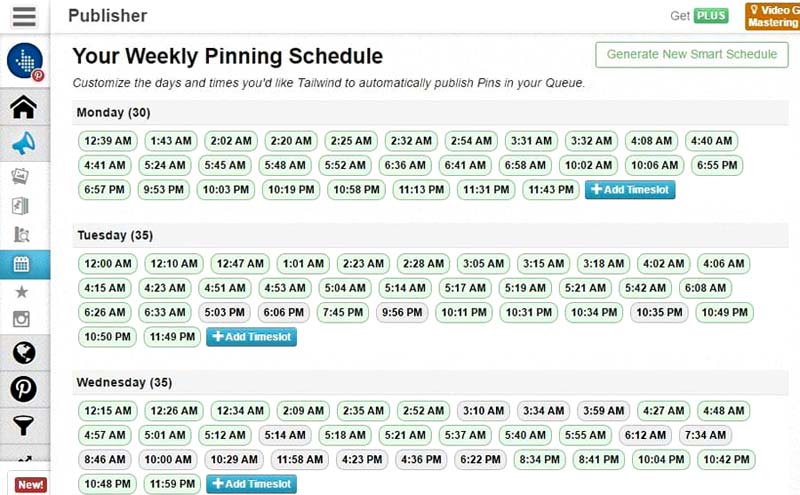Go to the Home house icon
This screenshot has height=495, width=800.
(23, 107)
